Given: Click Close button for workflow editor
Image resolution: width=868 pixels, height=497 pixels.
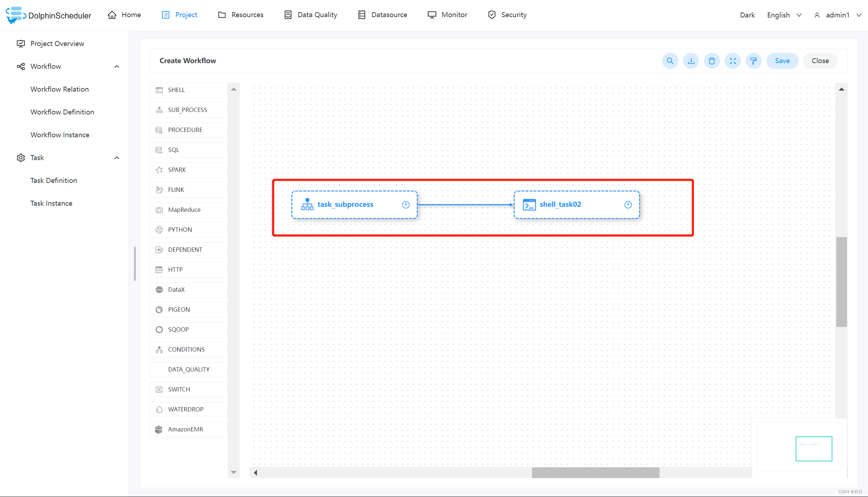Looking at the screenshot, I should 820,60.
